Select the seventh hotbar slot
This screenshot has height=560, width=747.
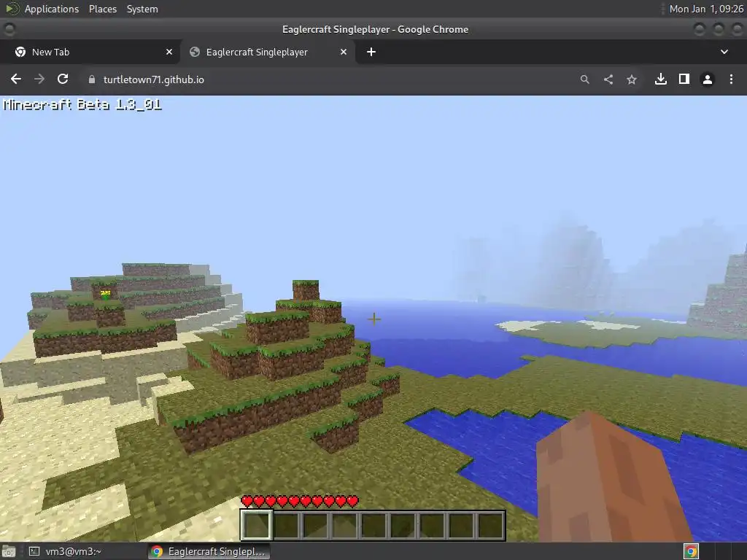pyautogui.click(x=431, y=525)
